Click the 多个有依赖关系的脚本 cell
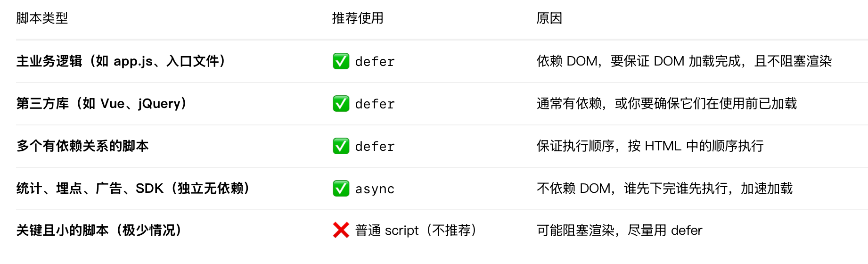 (82, 146)
